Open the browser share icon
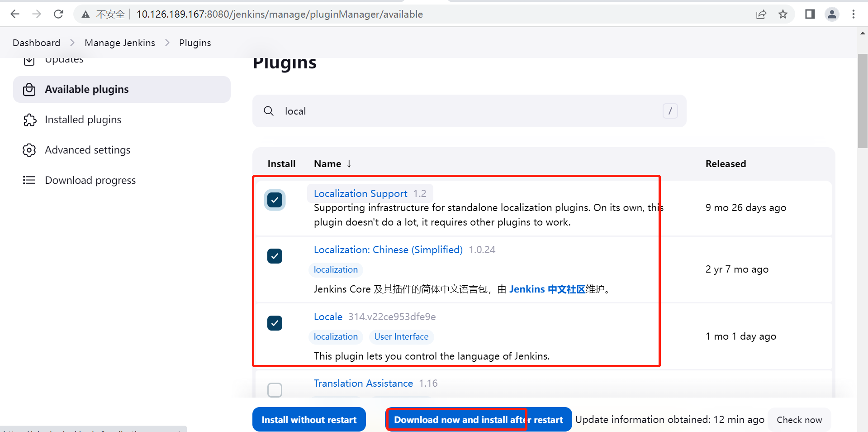 click(761, 14)
